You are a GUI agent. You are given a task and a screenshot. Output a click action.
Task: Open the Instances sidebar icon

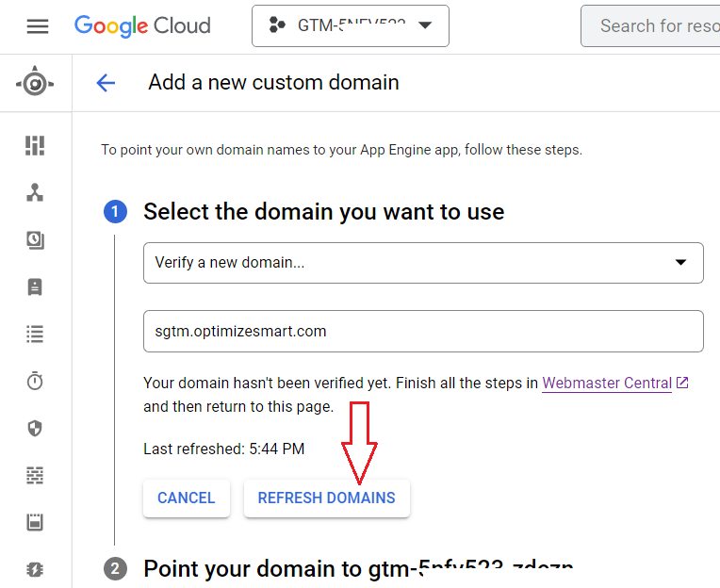35,287
